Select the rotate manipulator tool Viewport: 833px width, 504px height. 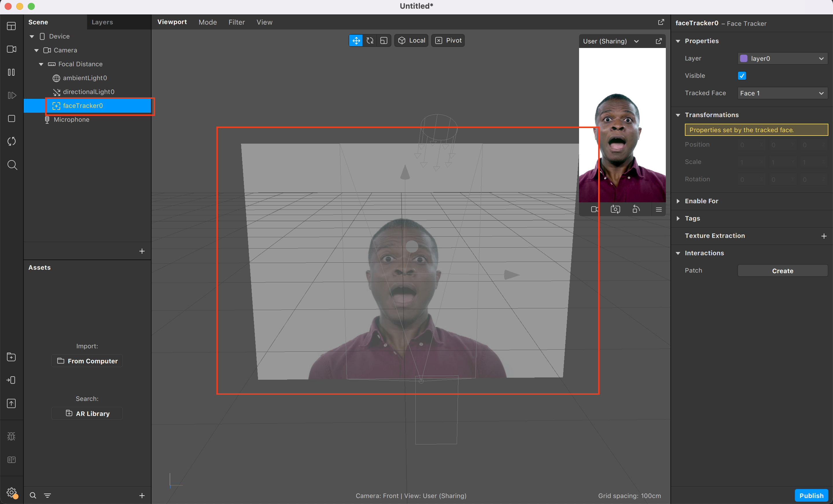(x=370, y=40)
